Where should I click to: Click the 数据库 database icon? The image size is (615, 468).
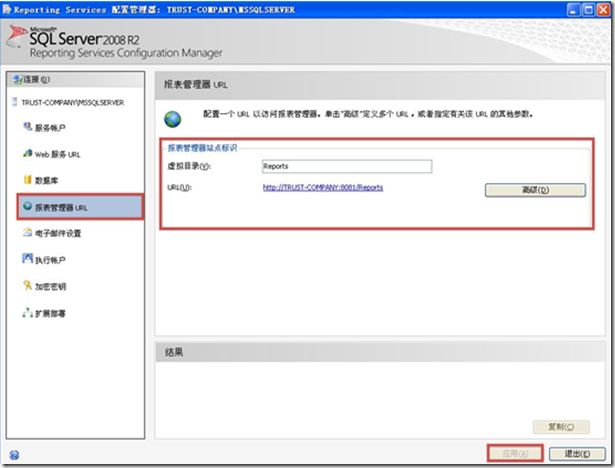pos(27,180)
